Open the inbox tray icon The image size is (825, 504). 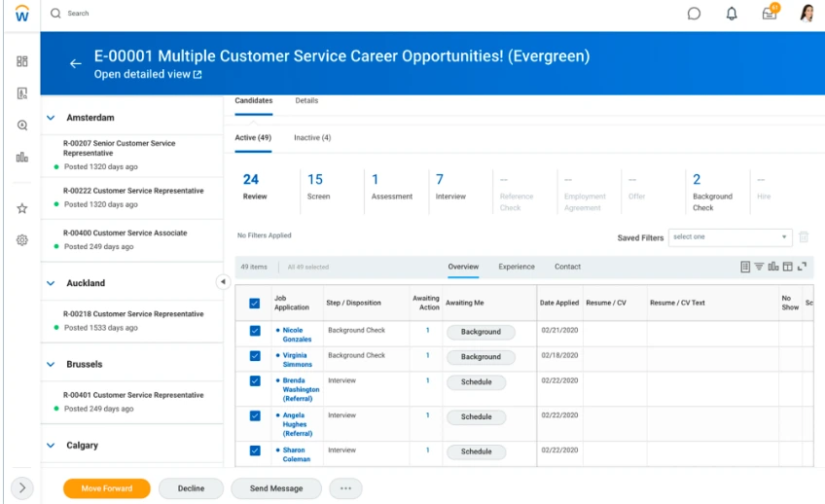(770, 14)
